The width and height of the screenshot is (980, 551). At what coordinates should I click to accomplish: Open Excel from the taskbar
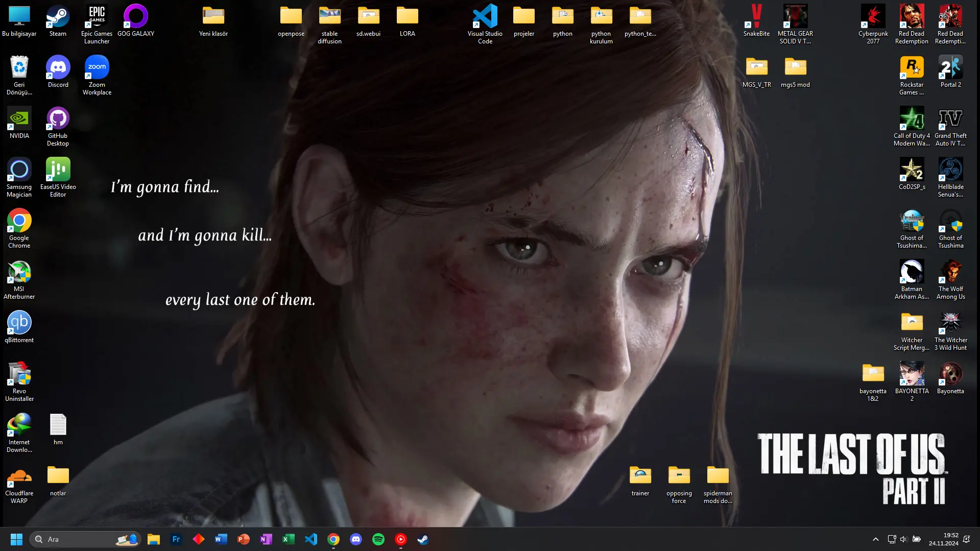click(x=289, y=539)
